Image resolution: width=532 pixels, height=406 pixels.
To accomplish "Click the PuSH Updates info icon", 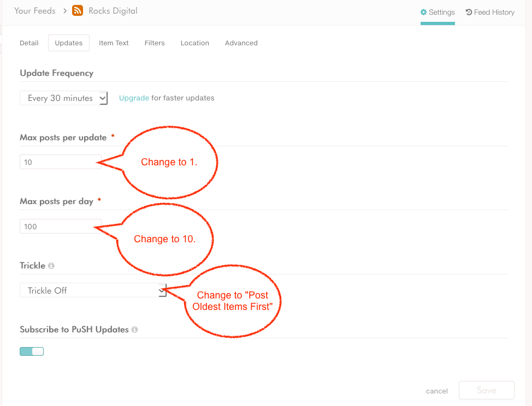I will (135, 330).
